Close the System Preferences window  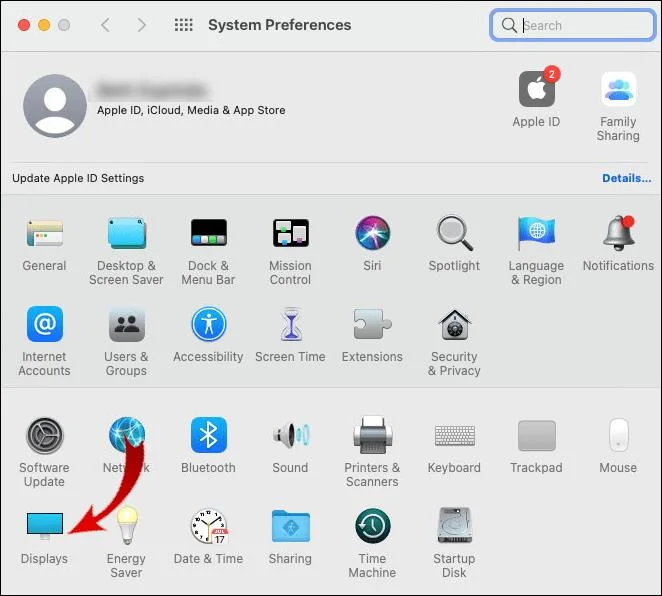pyautogui.click(x=24, y=25)
